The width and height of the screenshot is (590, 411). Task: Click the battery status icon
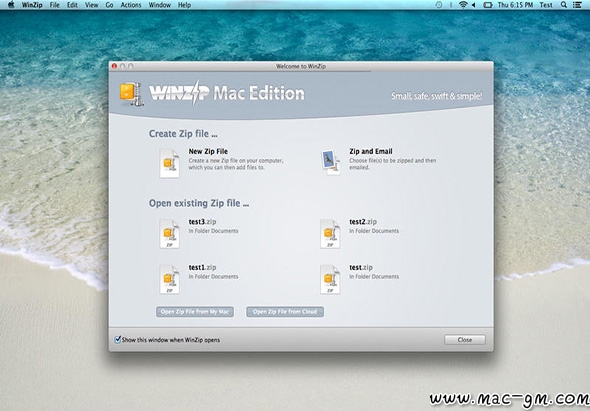coord(488,5)
